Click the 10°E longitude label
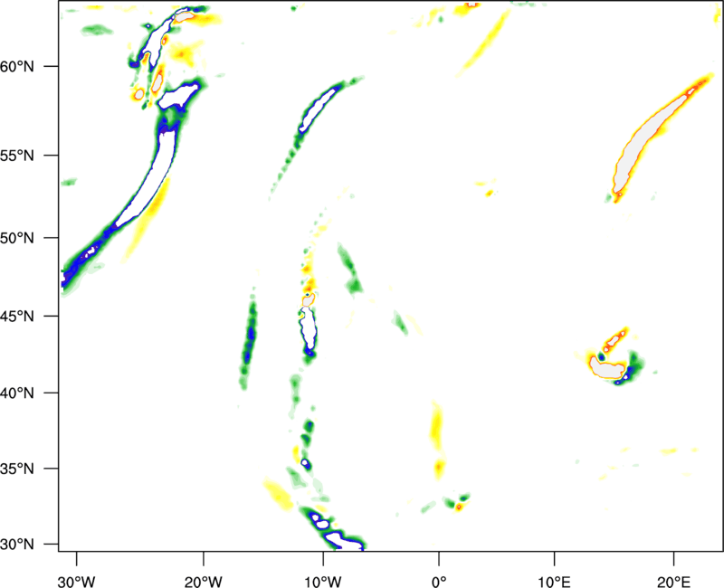 [554, 582]
